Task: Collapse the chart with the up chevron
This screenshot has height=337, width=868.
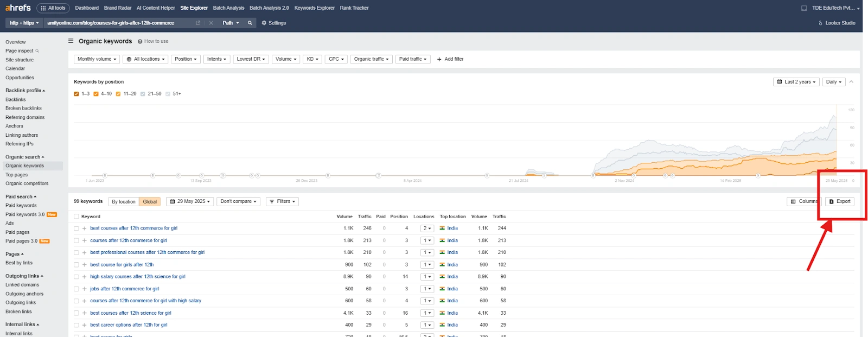Action: tap(851, 82)
